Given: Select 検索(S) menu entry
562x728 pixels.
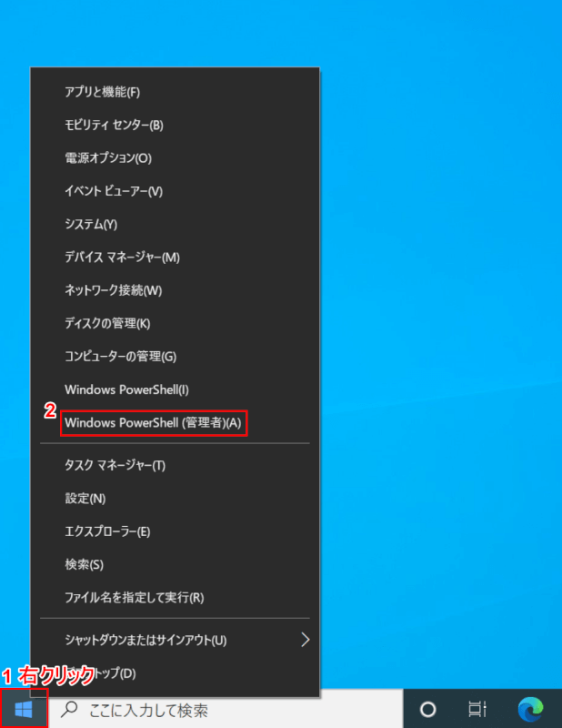Looking at the screenshot, I should 175,564.
